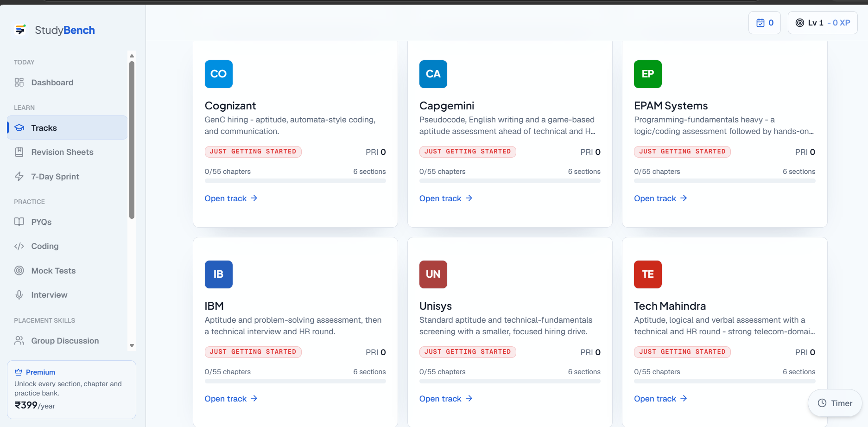Click the ₹399/year price text
868x427 pixels.
(x=35, y=406)
